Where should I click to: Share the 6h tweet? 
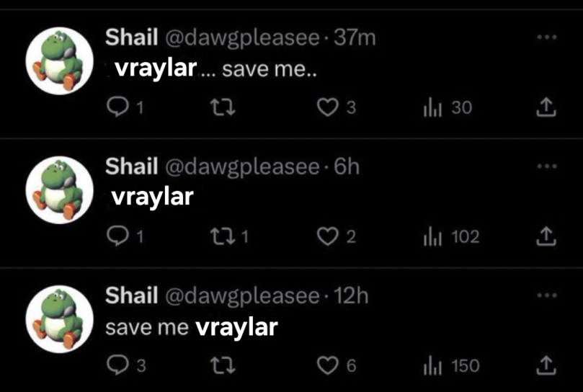pyautogui.click(x=546, y=236)
